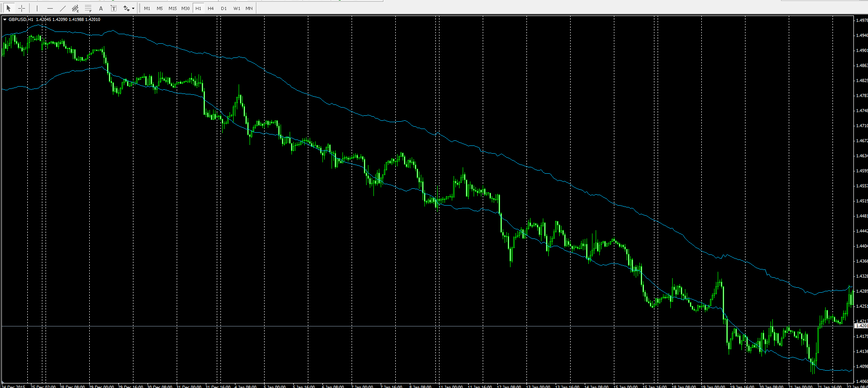This screenshot has height=388, width=868.
Task: Click the 1.41988 low price value
Action: [77, 20]
